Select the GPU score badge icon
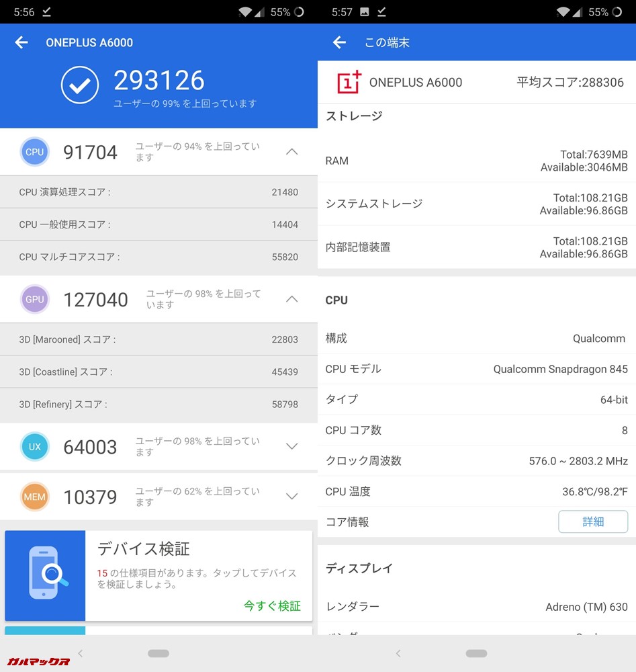Screen dimensions: 636x672 point(34,299)
